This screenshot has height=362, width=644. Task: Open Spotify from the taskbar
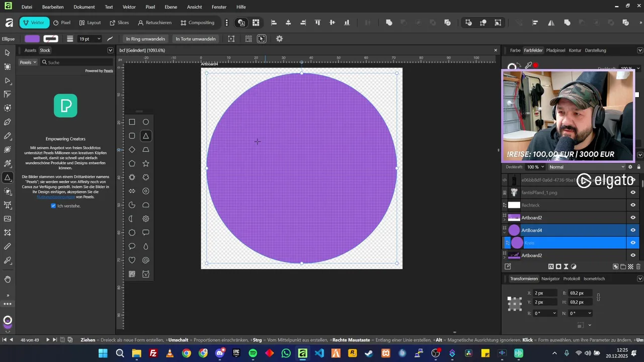[253, 353]
